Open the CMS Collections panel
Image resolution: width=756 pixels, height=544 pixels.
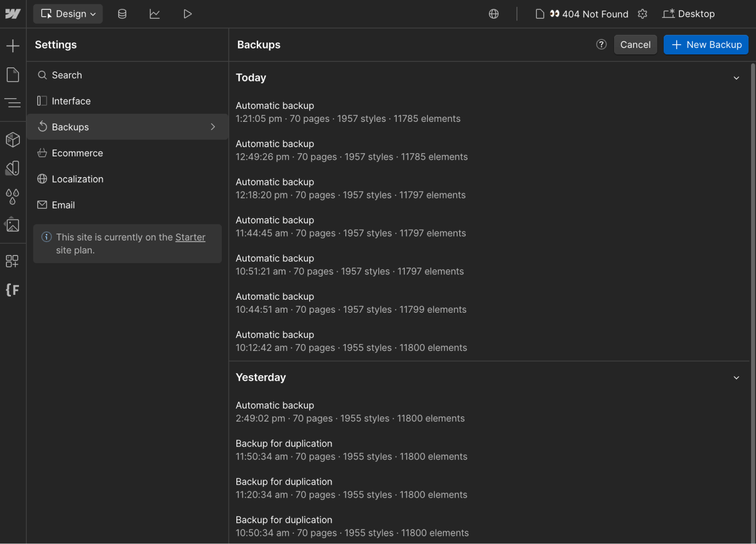(x=122, y=13)
